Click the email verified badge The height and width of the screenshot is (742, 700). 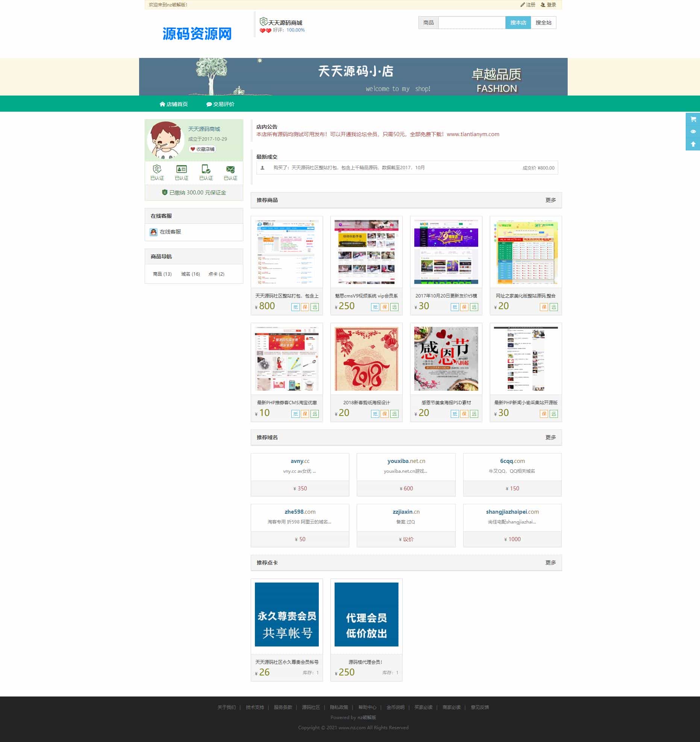tap(230, 169)
